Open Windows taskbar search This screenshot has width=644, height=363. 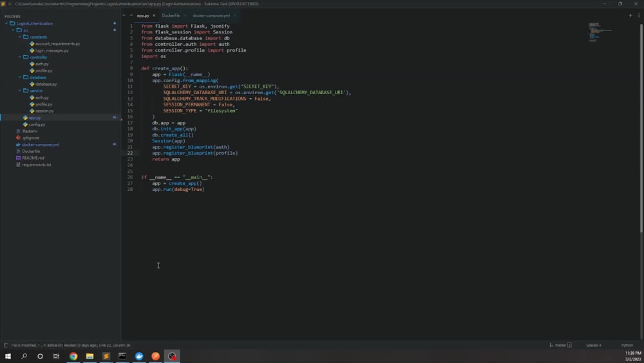click(x=24, y=356)
